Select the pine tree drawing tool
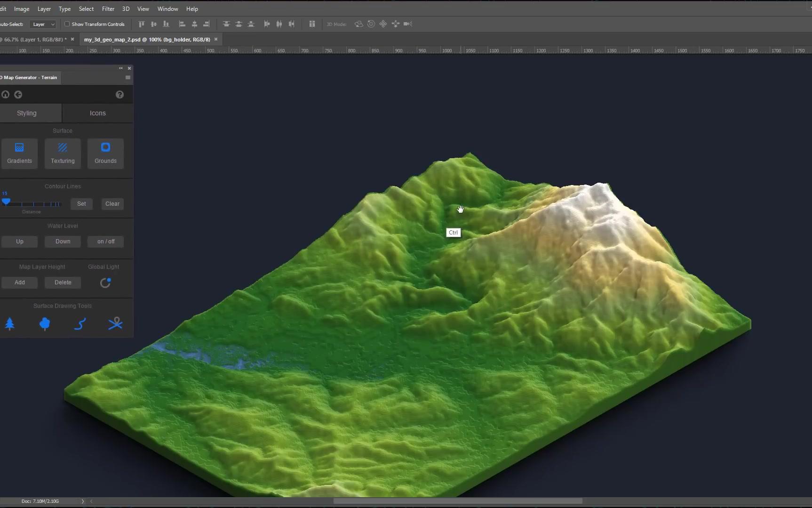Viewport: 812px width, 508px height. click(x=10, y=324)
